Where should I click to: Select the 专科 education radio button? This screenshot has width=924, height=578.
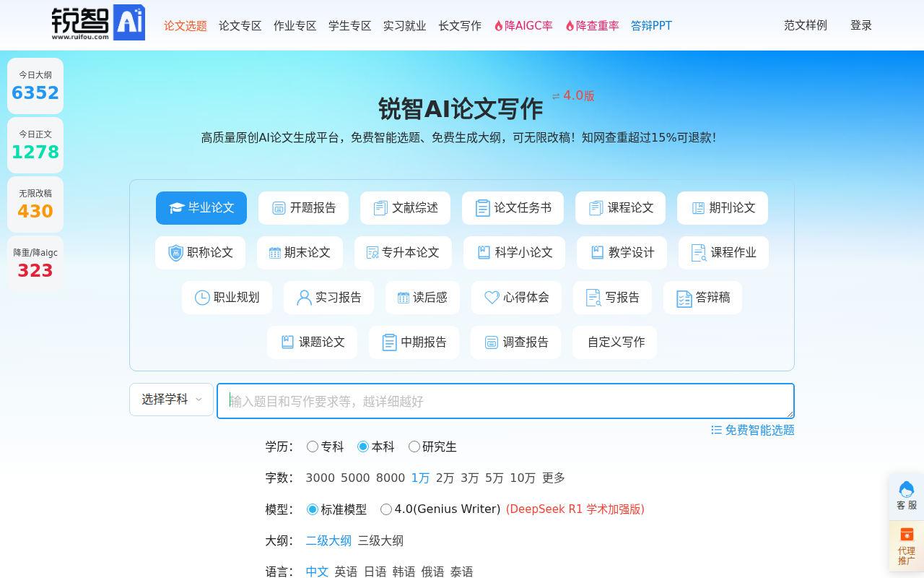[313, 447]
